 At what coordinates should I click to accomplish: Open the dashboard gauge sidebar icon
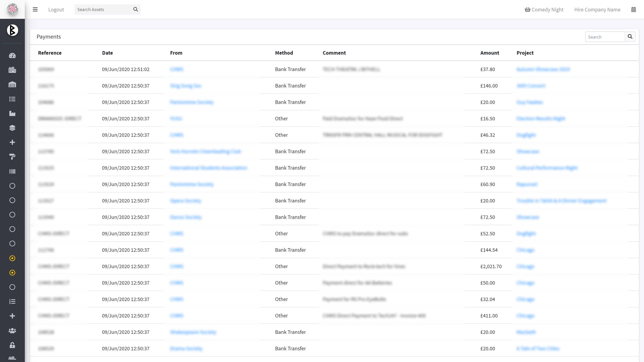click(x=12, y=55)
